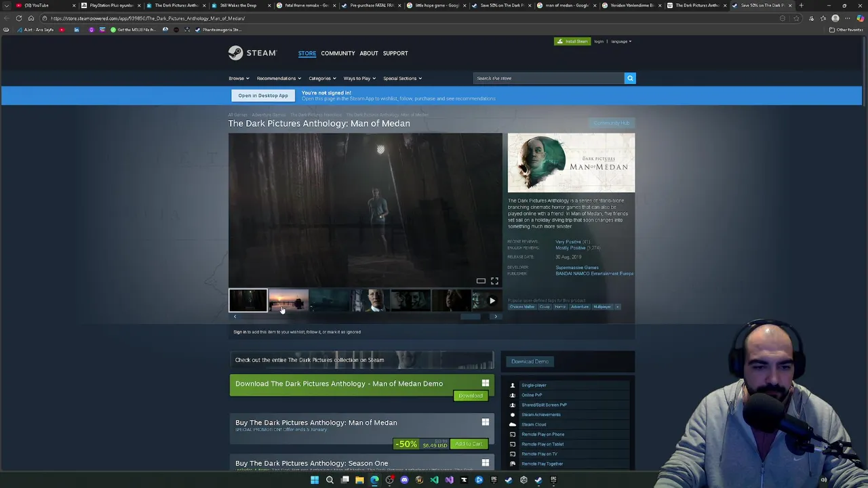
Task: Click Open in Desktop App button
Action: click(263, 96)
